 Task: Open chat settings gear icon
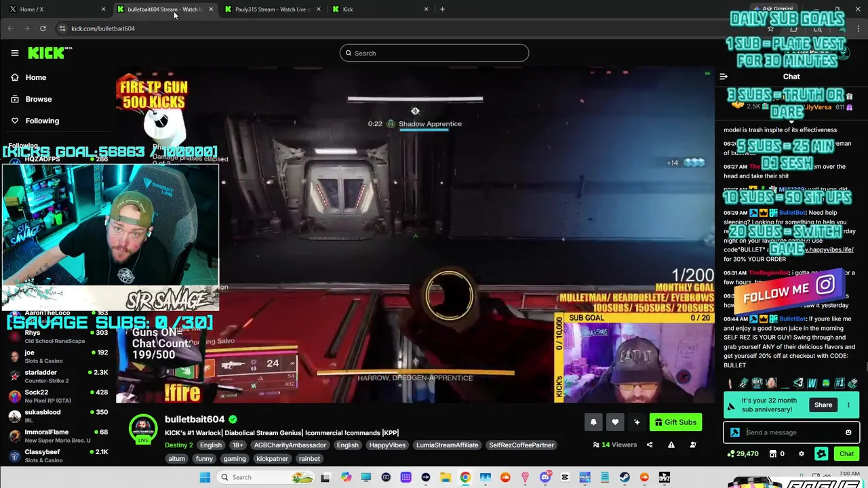pos(801,454)
